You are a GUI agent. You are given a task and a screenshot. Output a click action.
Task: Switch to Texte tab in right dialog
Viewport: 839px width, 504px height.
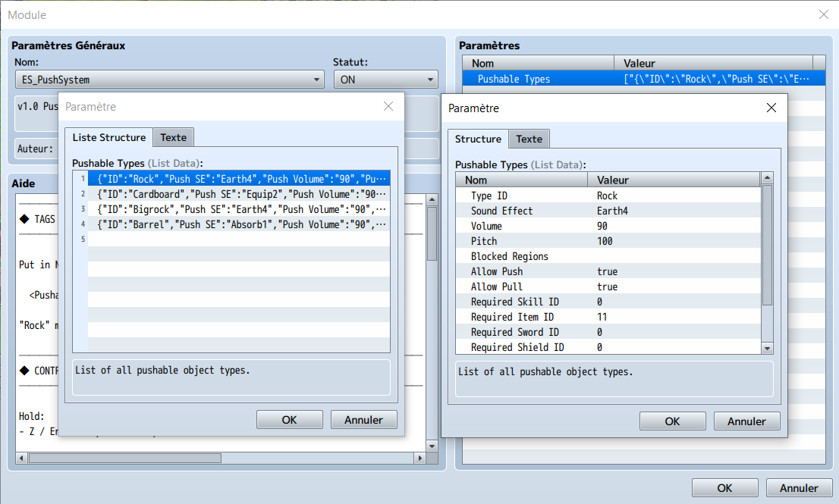529,139
